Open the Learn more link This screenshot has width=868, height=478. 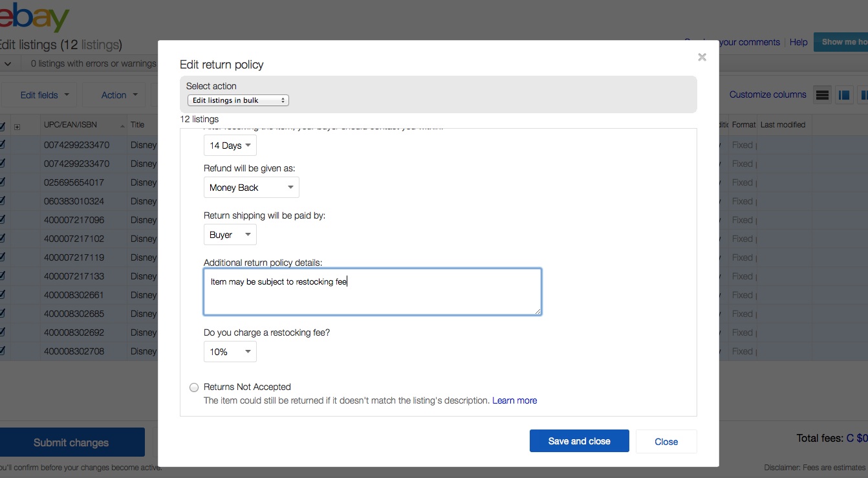(514, 400)
